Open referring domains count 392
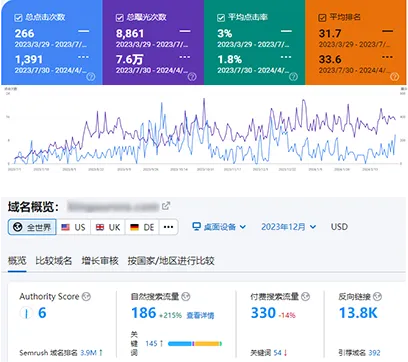 (x=374, y=353)
